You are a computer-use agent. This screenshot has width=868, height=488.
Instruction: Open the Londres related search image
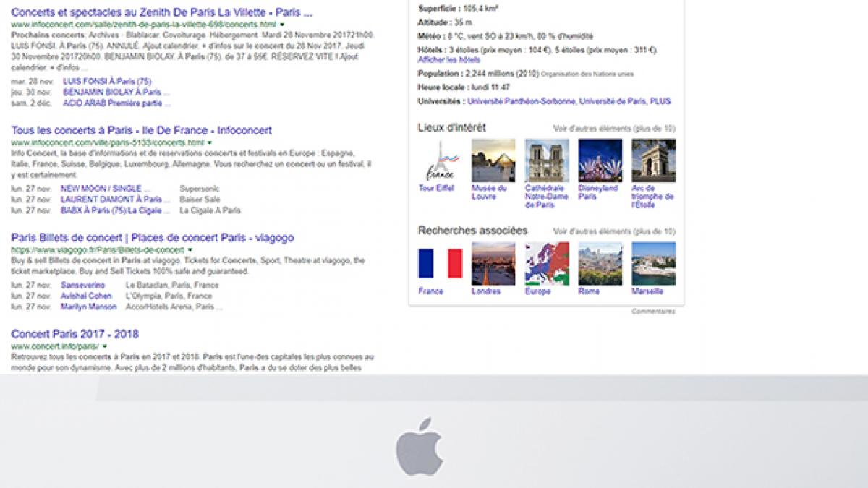(x=493, y=264)
